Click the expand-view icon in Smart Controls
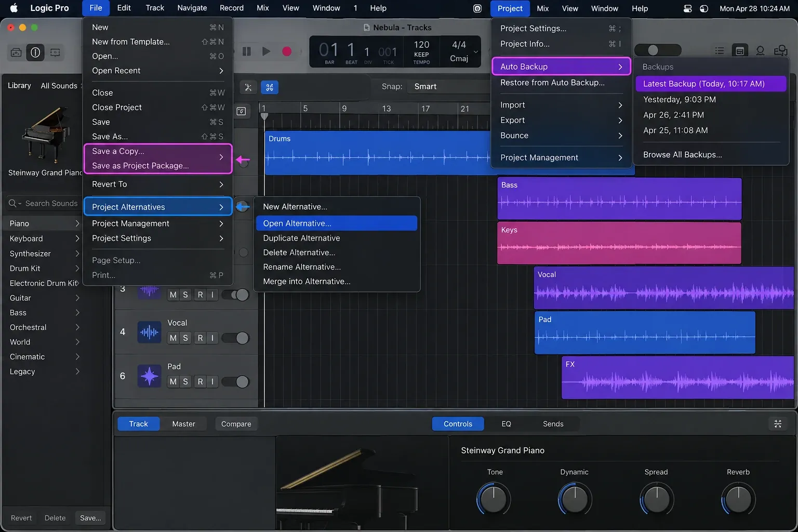The image size is (798, 532). tap(778, 424)
